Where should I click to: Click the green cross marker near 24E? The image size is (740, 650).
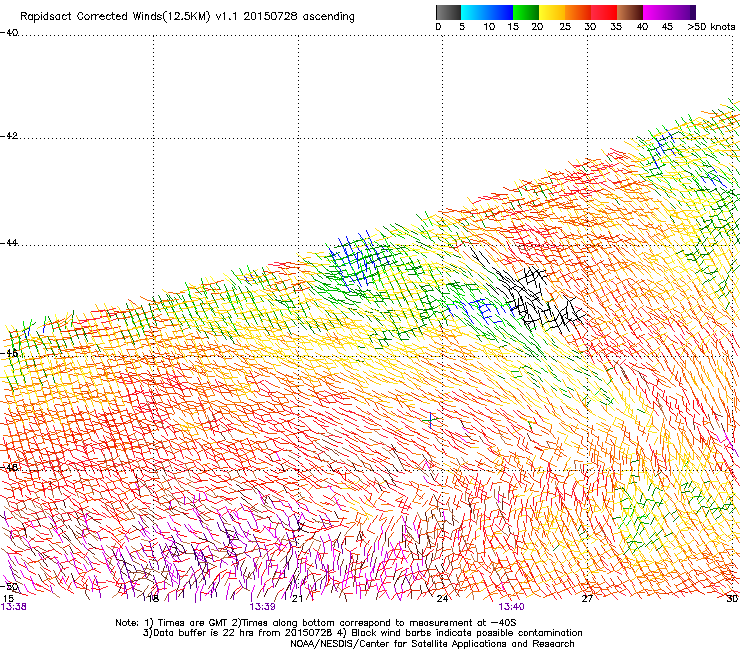[x=430, y=419]
